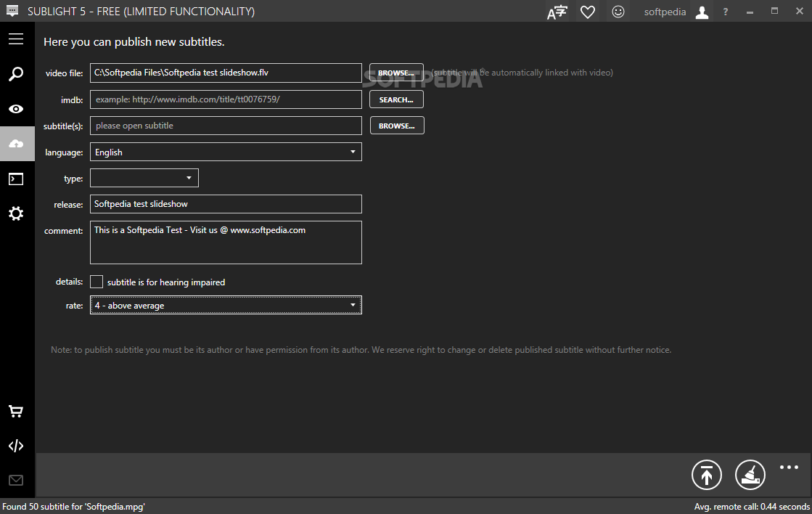
Task: Click Browse button for video file
Action: coord(396,73)
